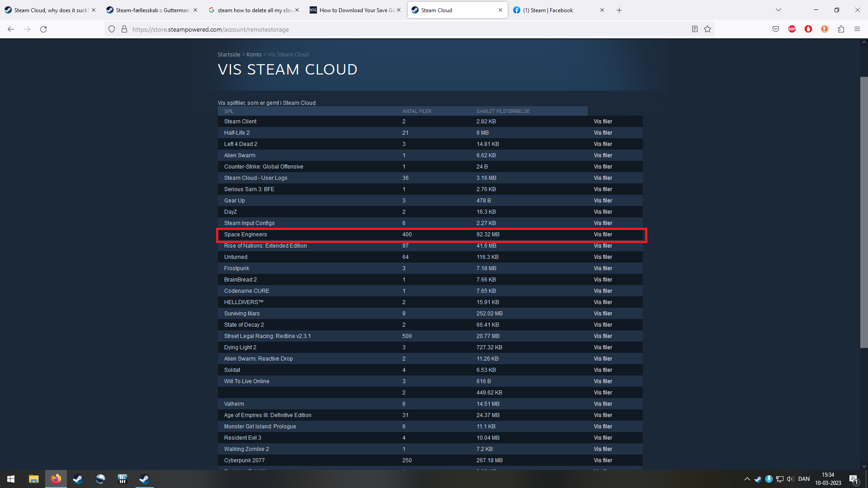Click Konto breadcrumb link
Viewport: 868px width, 488px height.
click(x=254, y=55)
